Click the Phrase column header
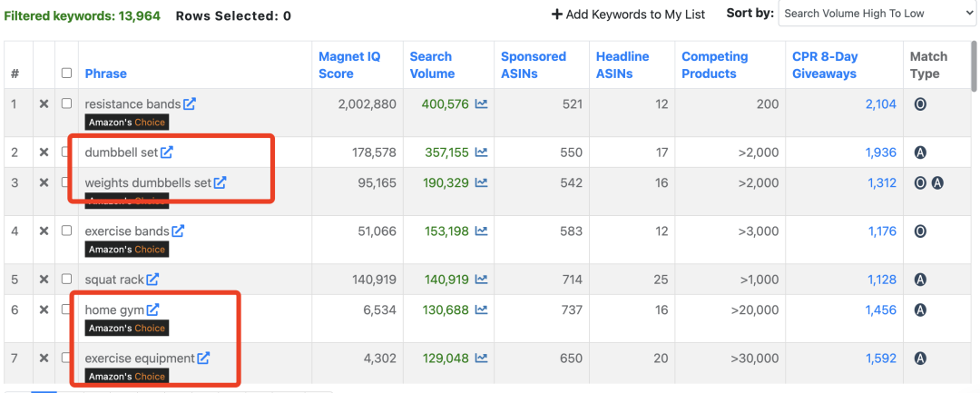980x393 pixels. [x=105, y=74]
